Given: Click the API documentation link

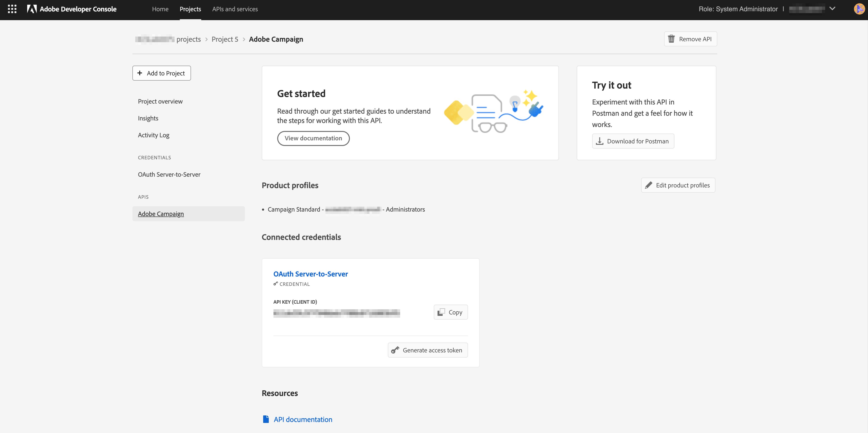Looking at the screenshot, I should [303, 419].
